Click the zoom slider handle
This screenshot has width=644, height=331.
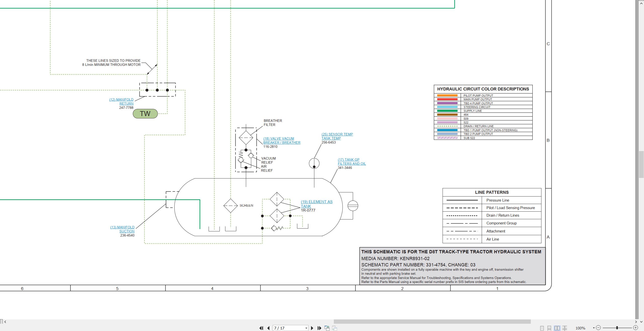(617, 328)
